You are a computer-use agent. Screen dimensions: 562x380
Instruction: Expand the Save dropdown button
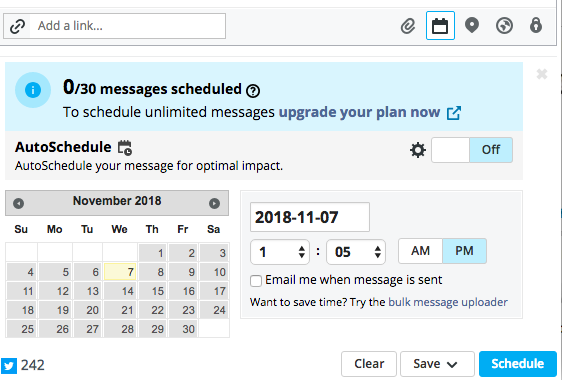(437, 364)
